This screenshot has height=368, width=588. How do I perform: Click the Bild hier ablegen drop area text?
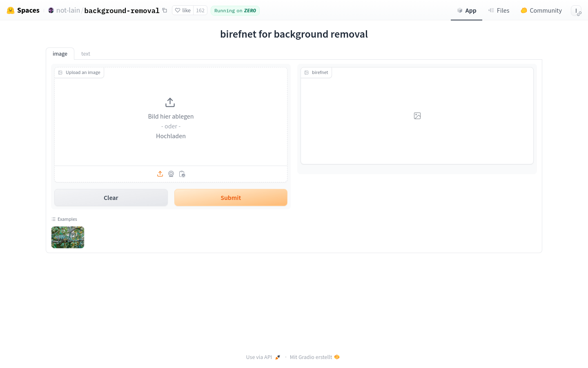tap(171, 117)
